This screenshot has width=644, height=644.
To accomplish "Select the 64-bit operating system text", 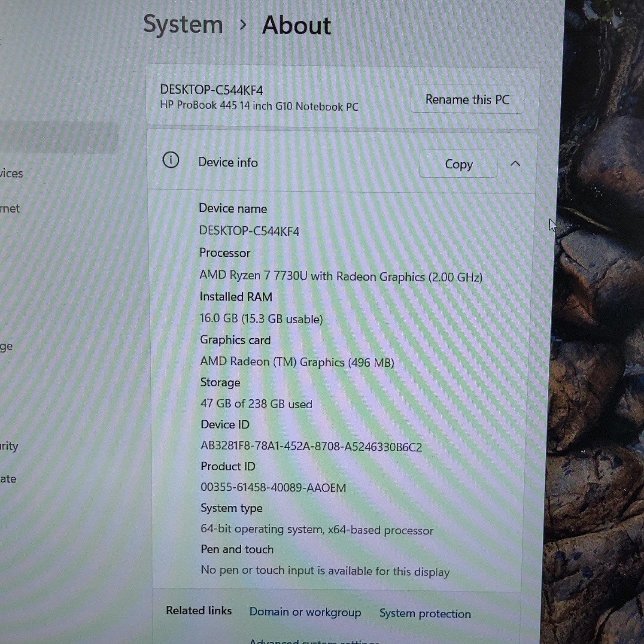I will click(x=317, y=529).
